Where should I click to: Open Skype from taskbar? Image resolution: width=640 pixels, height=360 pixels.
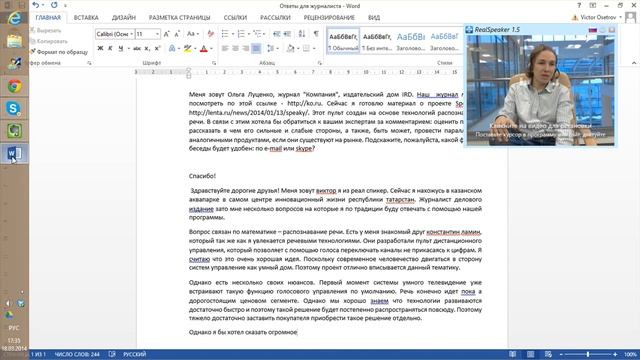click(14, 109)
